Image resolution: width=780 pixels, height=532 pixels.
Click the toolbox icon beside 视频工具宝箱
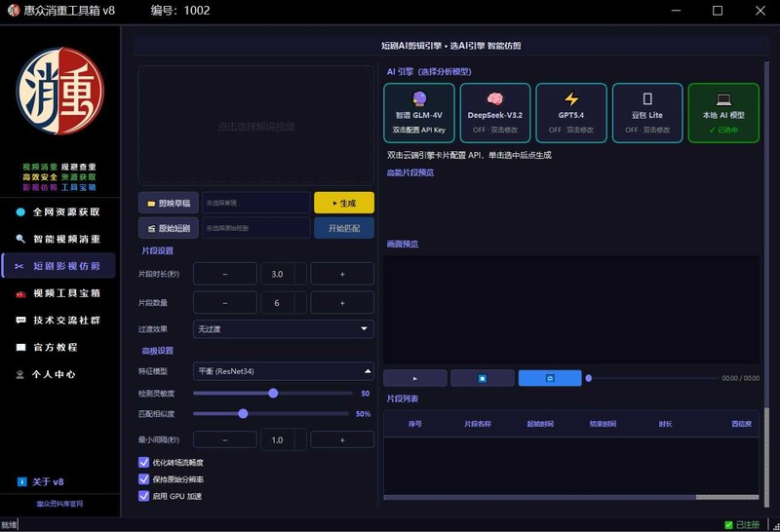[x=20, y=294]
